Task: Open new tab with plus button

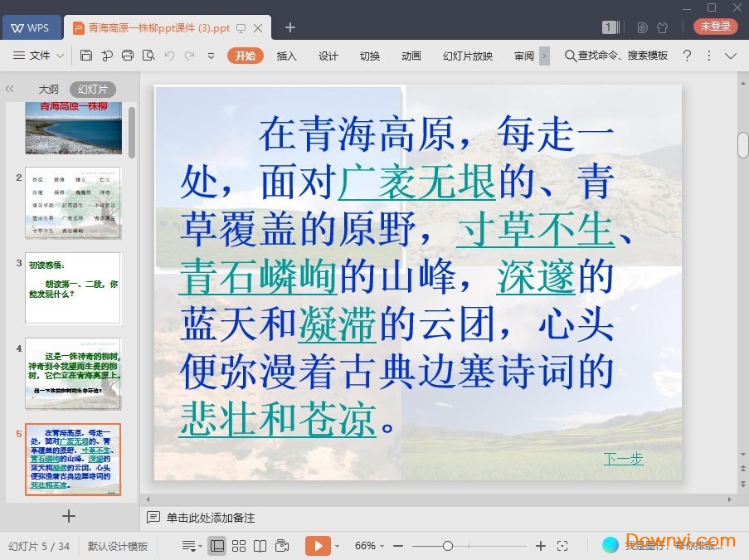Action: 290,27
